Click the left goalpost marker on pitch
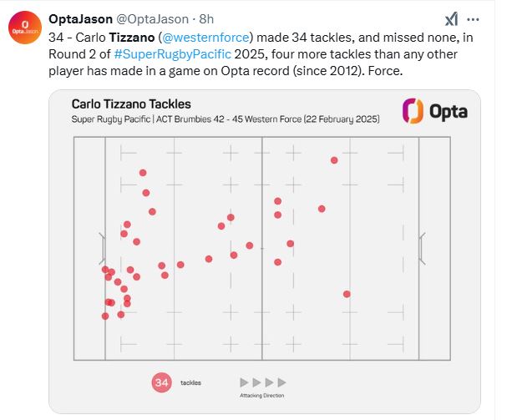512x420 pixels. click(x=102, y=249)
